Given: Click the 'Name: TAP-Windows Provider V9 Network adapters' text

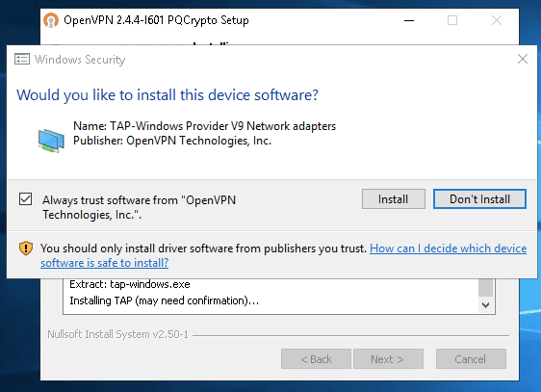Looking at the screenshot, I should pyautogui.click(x=204, y=126).
